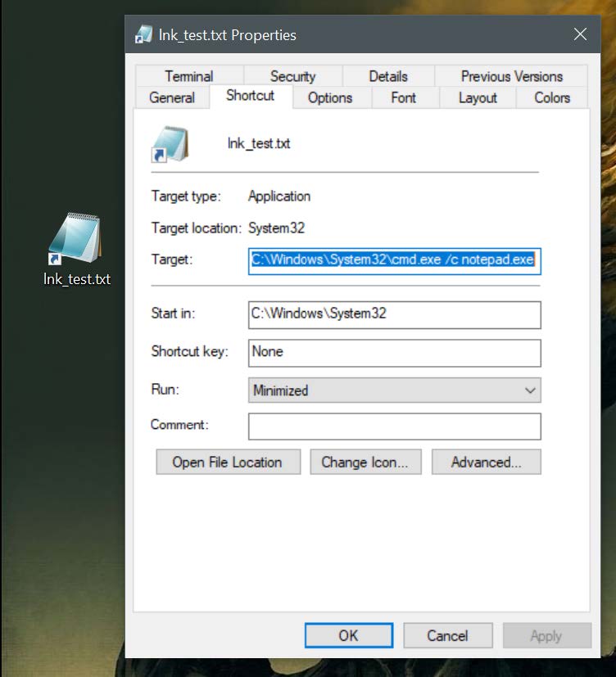616x677 pixels.
Task: Click the empty Comment field
Action: point(394,427)
